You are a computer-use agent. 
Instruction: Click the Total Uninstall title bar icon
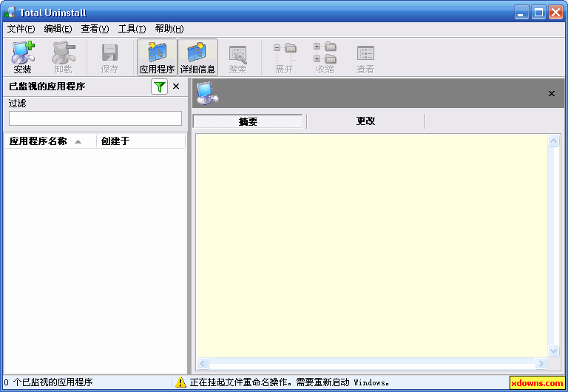(10, 13)
